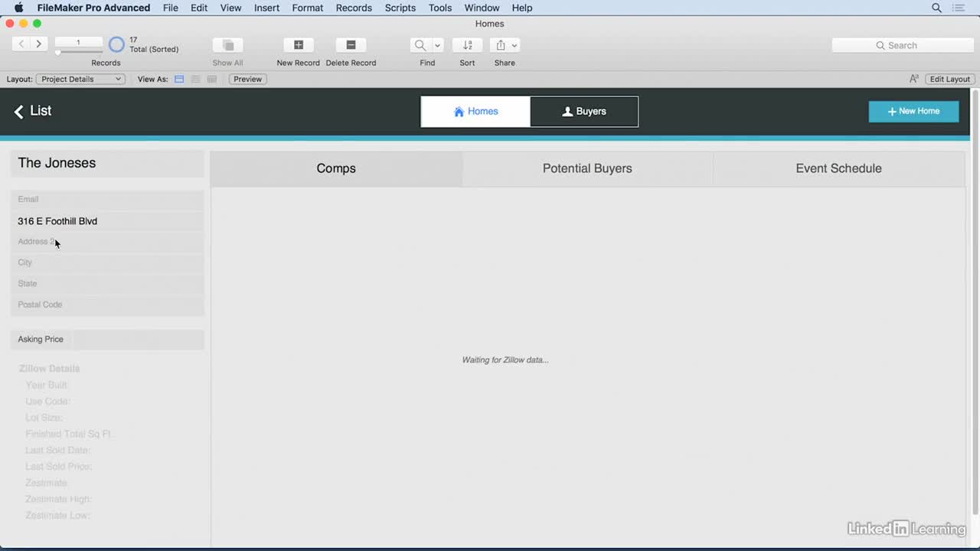Click the vertical scrollbar of the layout
980x551 pixels.
tap(975, 302)
